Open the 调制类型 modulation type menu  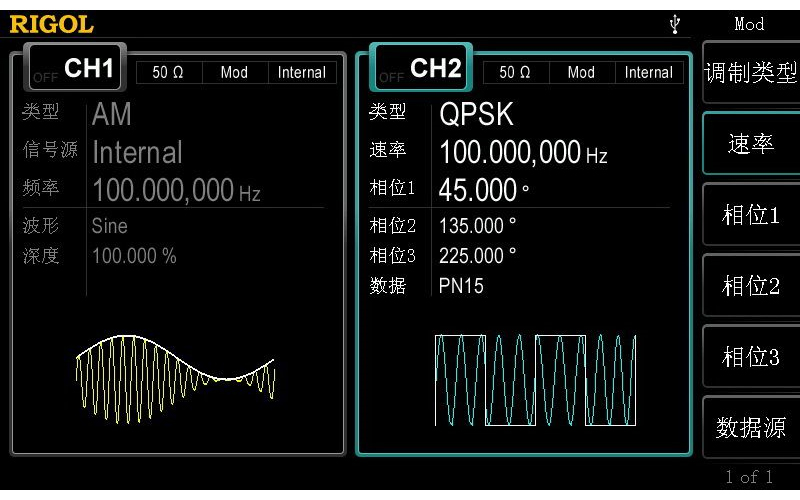pyautogui.click(x=751, y=72)
